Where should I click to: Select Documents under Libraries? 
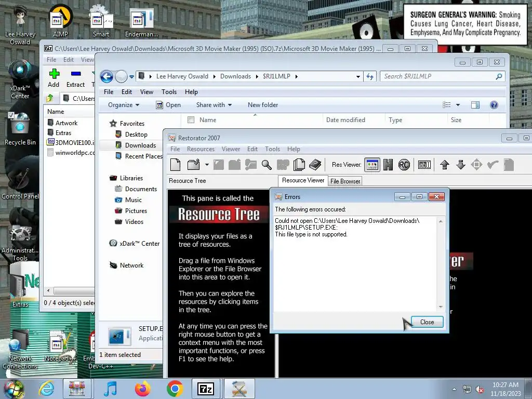(141, 189)
